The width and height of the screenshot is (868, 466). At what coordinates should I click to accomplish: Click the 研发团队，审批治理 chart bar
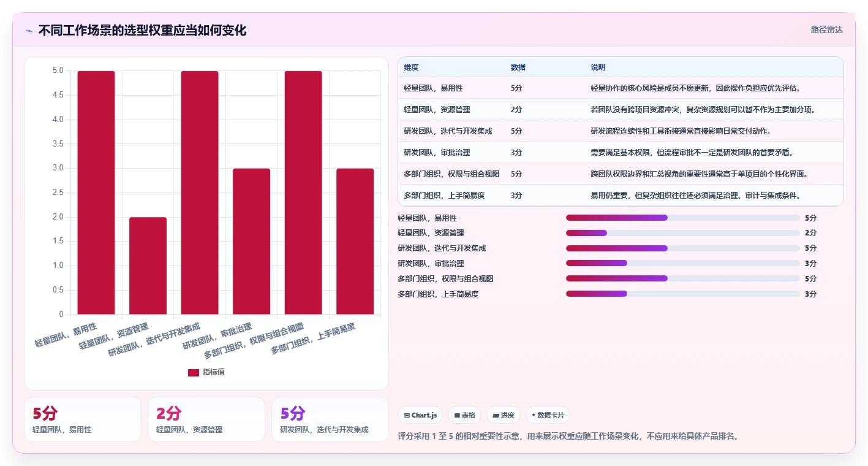point(251,242)
